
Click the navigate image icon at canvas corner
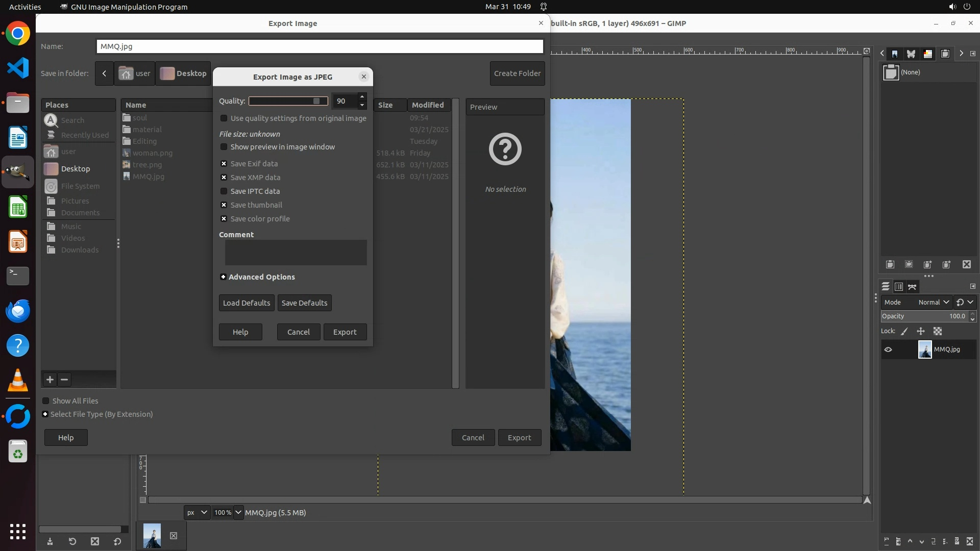[867, 500]
